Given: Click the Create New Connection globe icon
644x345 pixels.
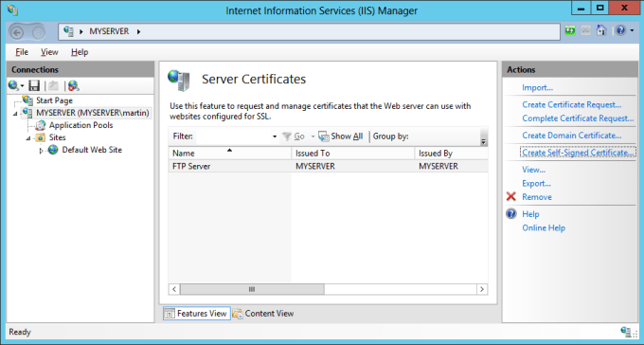Looking at the screenshot, I should coord(13,85).
